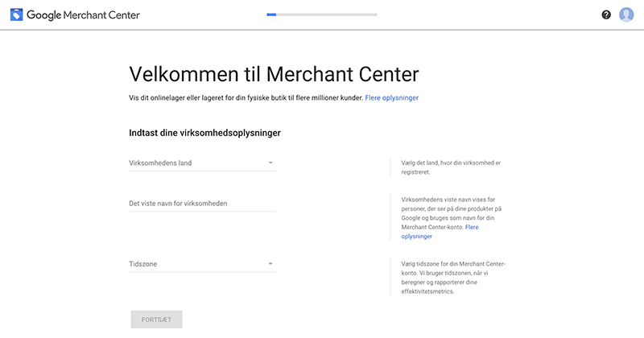644x338 pixels.
Task: Click the Google Merchant Center logo icon
Action: (x=16, y=14)
